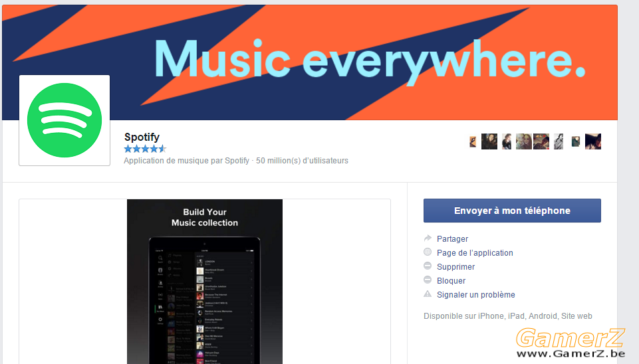Image resolution: width=639 pixels, height=364 pixels.
Task: Open the last friend avatar on the right
Action: [593, 141]
